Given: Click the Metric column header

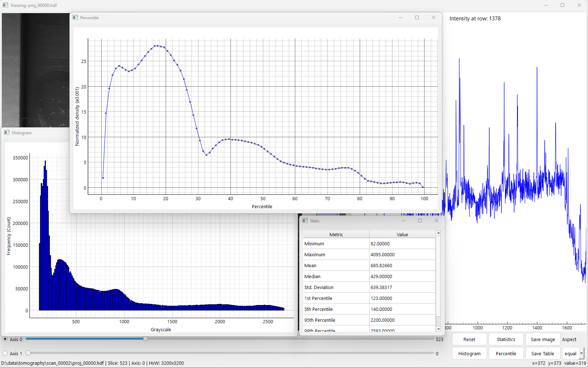Looking at the screenshot, I should pos(336,234).
